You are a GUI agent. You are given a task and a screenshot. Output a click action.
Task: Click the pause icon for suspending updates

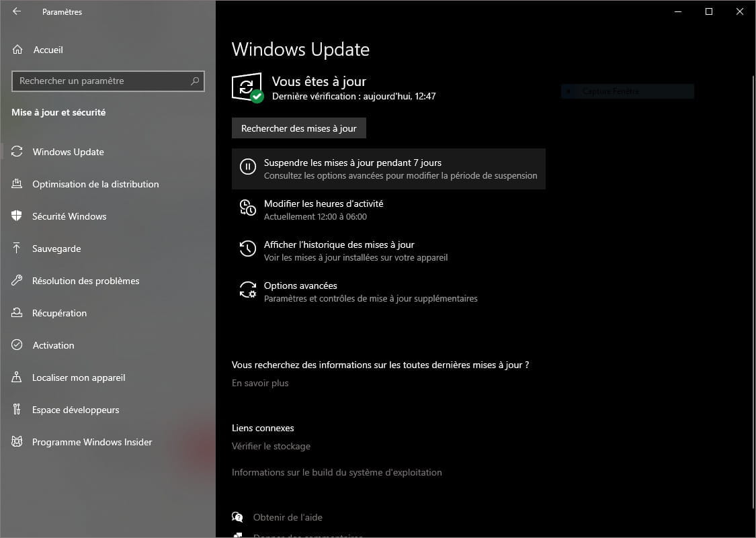click(x=248, y=167)
